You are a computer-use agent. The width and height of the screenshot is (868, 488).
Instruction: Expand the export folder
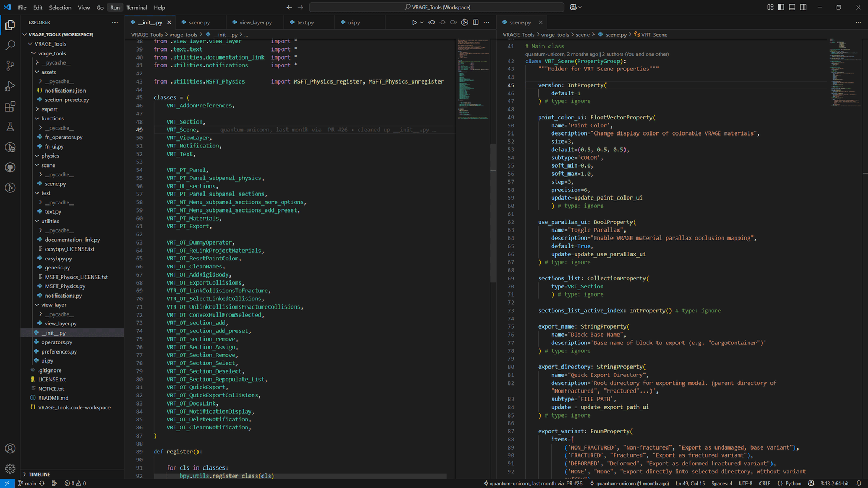49,110
